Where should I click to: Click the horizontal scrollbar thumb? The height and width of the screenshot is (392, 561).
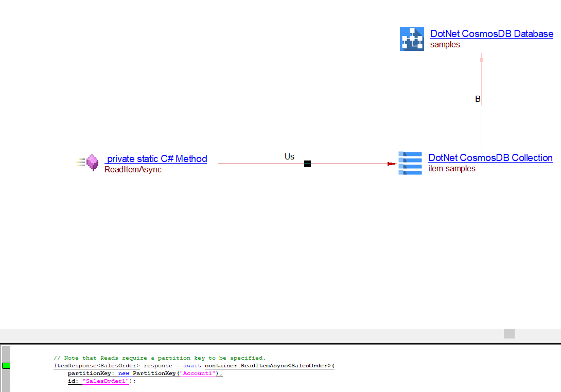point(509,333)
